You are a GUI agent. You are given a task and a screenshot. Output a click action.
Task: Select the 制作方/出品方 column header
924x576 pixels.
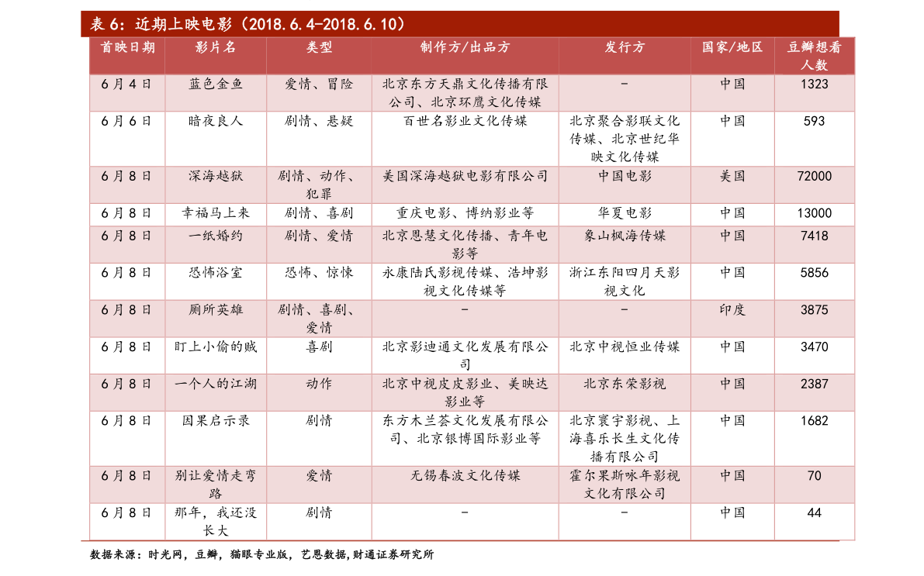(x=465, y=47)
